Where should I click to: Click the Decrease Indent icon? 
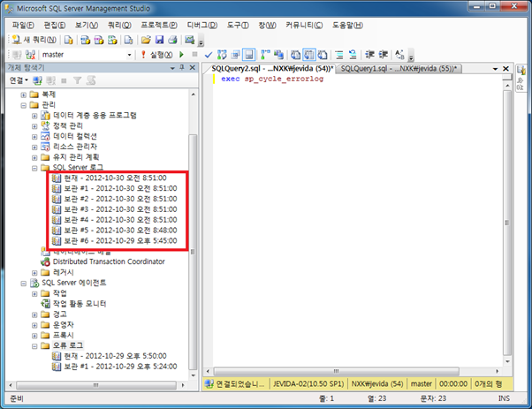(369, 55)
